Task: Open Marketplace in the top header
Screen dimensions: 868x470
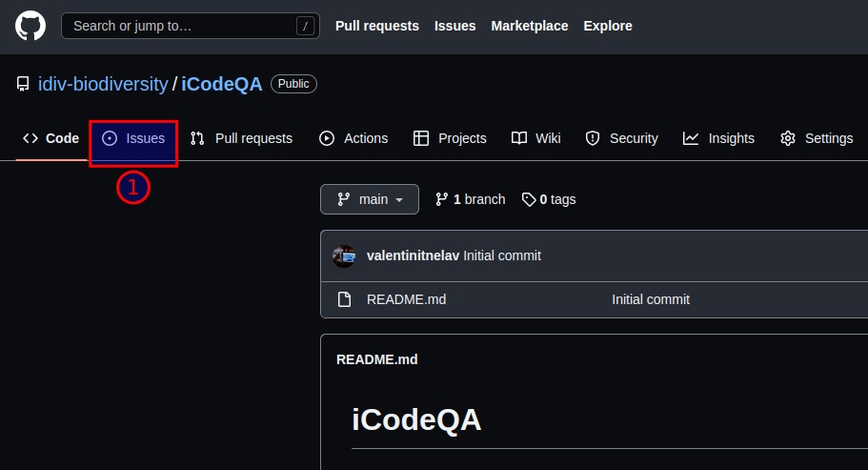Action: pyautogui.click(x=529, y=26)
